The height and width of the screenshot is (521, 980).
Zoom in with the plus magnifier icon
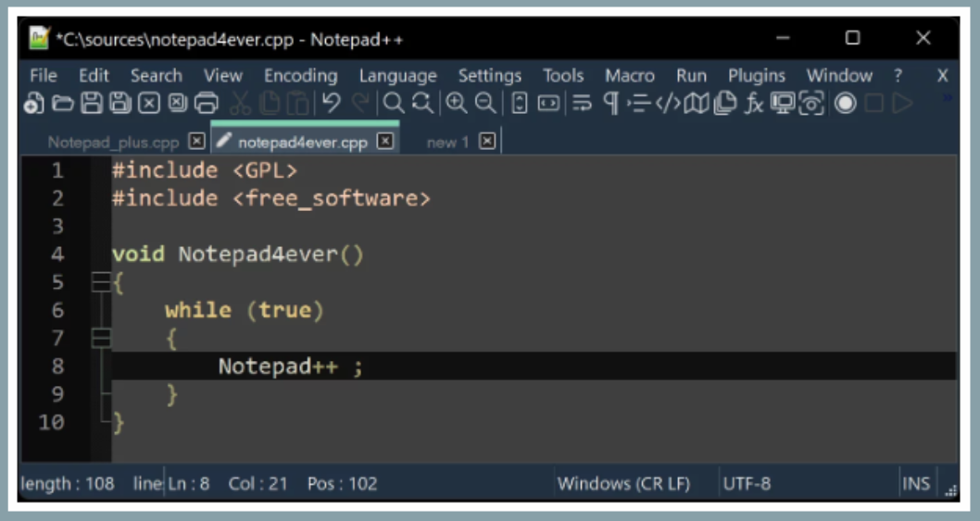tap(457, 103)
